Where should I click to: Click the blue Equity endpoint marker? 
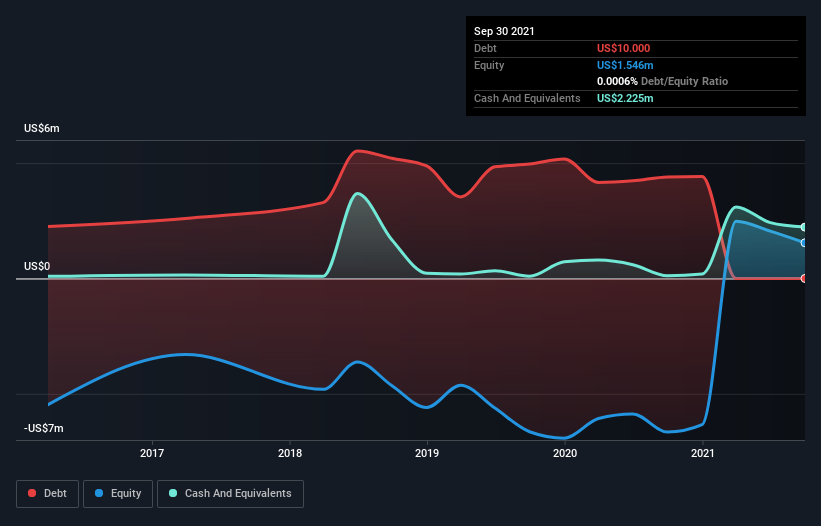click(x=804, y=243)
